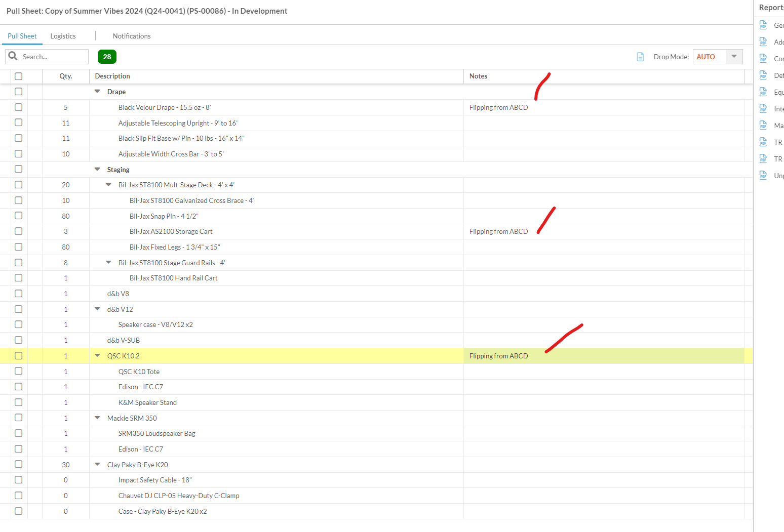Click the document icon beside Drop Mode
784x532 pixels.
(640, 57)
